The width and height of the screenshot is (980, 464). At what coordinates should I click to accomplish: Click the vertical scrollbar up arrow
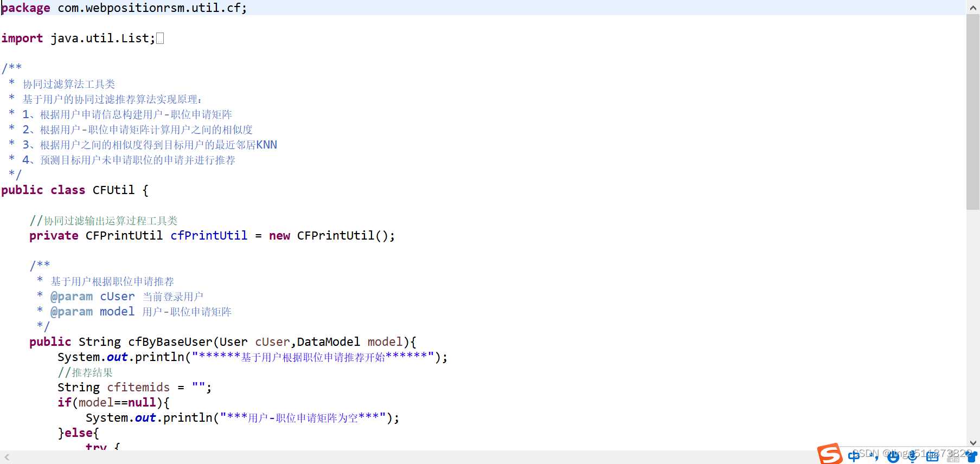pos(973,8)
